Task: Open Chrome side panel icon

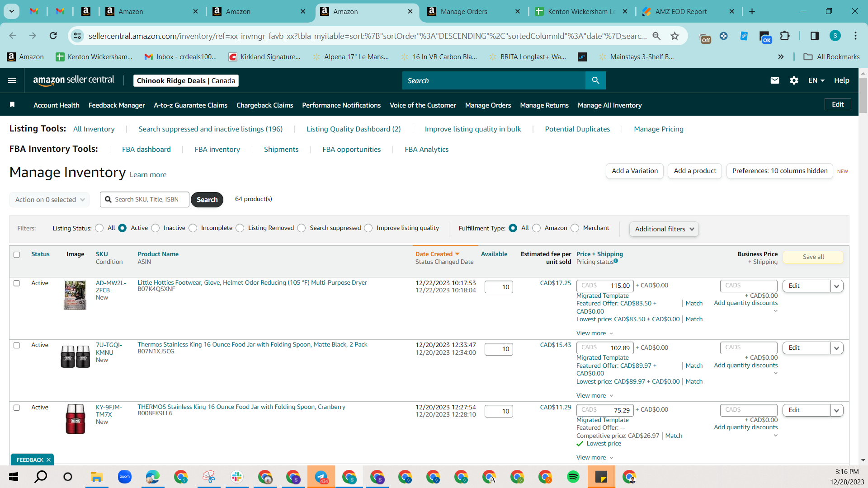Action: tap(814, 36)
